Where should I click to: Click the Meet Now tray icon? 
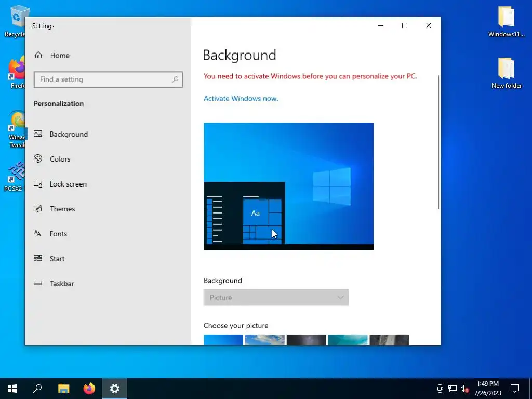440,389
